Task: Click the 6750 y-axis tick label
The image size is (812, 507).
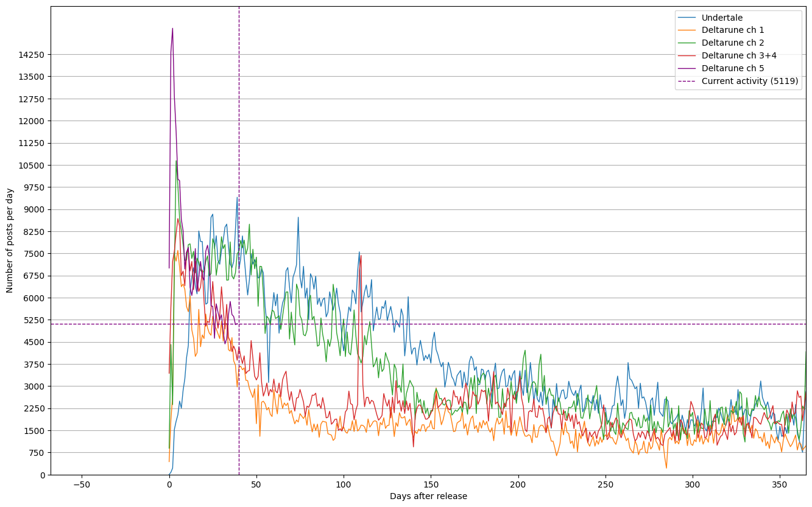Action: pyautogui.click(x=36, y=276)
